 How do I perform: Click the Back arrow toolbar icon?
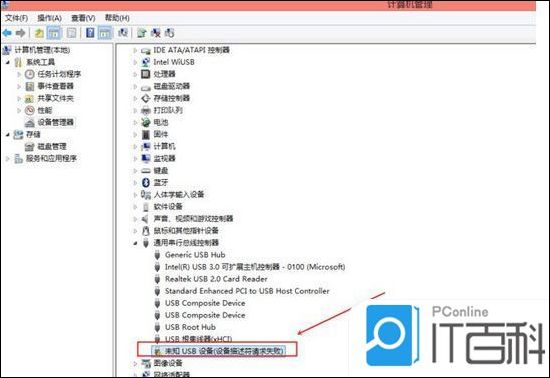(x=7, y=33)
